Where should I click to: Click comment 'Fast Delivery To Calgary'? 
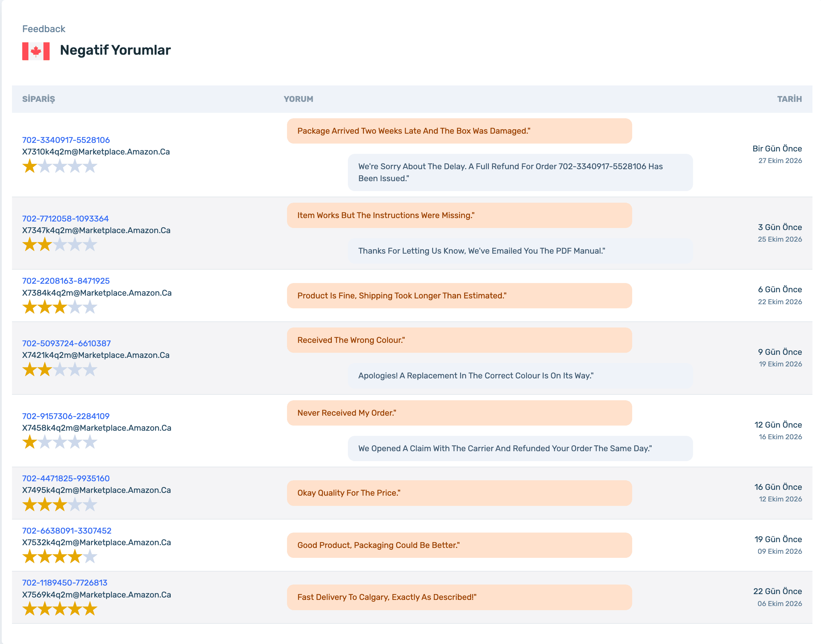point(459,597)
